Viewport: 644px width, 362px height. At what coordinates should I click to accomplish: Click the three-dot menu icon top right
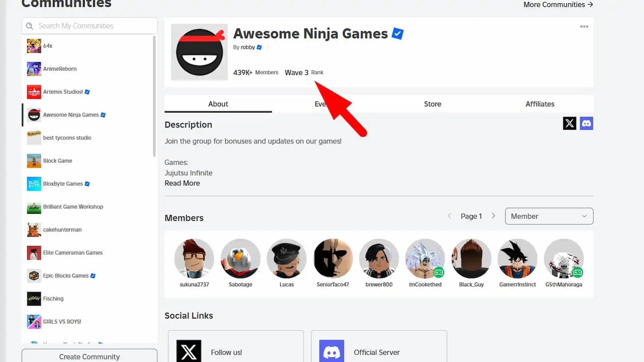pos(584,26)
